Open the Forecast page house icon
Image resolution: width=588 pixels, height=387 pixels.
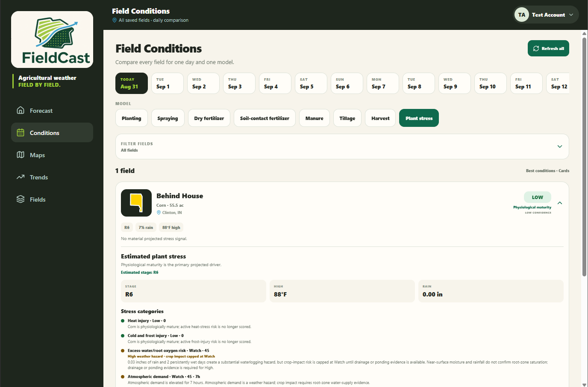21,110
